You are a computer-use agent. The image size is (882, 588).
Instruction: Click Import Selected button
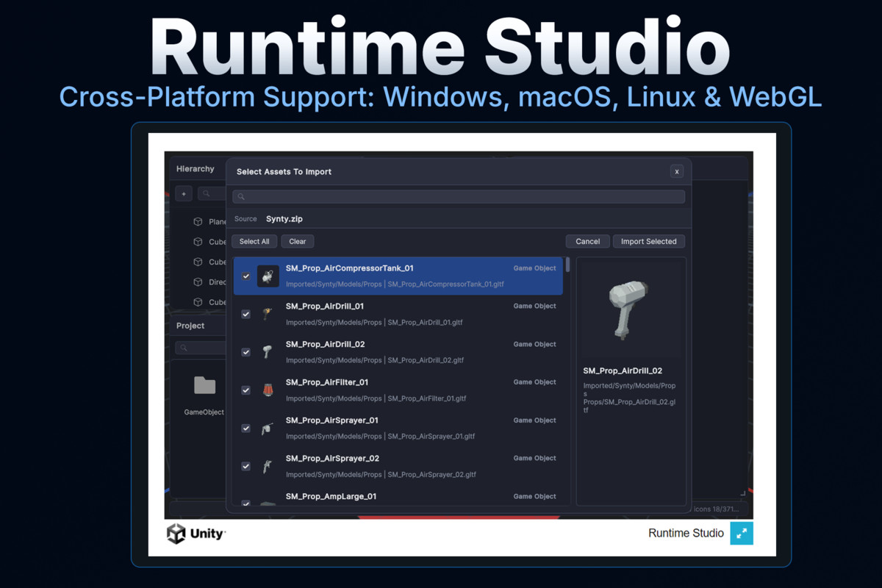(x=649, y=241)
